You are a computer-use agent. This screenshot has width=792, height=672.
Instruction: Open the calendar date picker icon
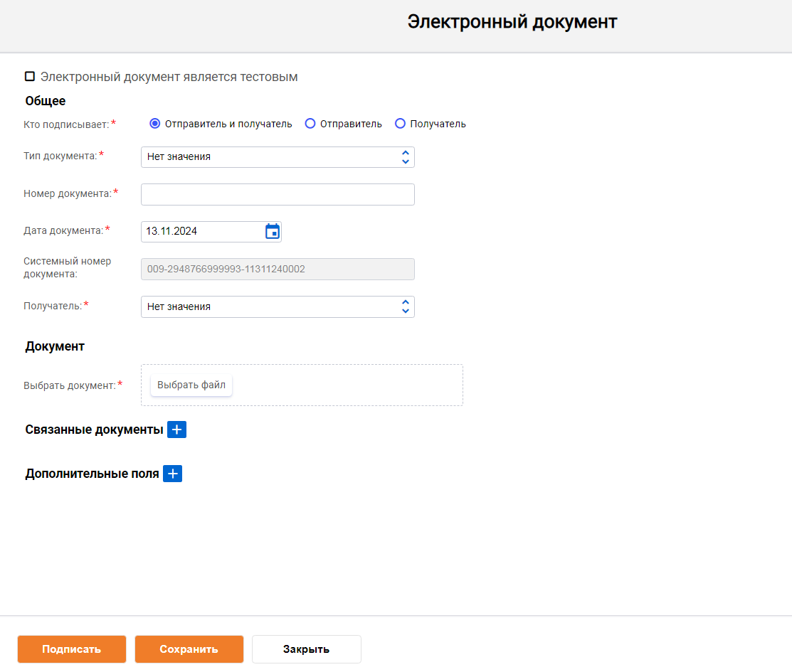point(272,231)
